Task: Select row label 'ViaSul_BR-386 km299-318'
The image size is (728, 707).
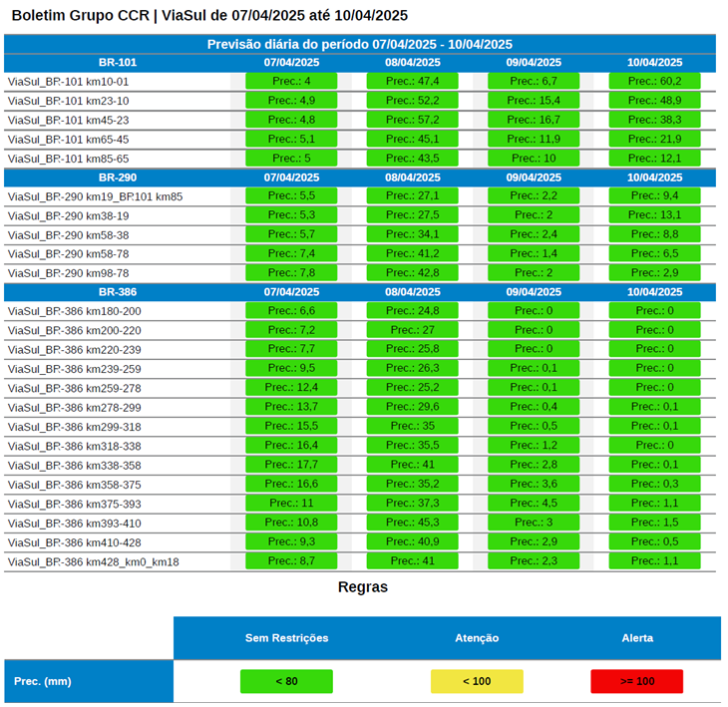Action: 74,427
